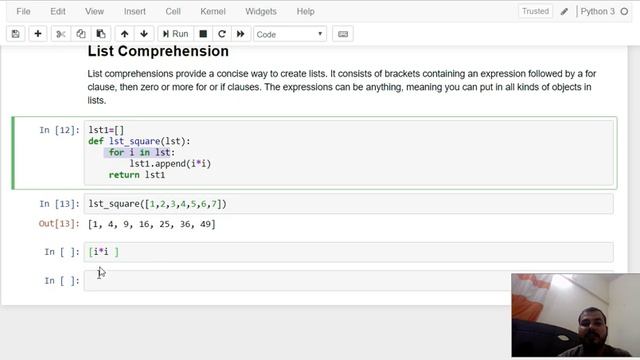Click the highlighted 'for i in lst' line
This screenshot has height=360, width=640.
pyautogui.click(x=139, y=153)
